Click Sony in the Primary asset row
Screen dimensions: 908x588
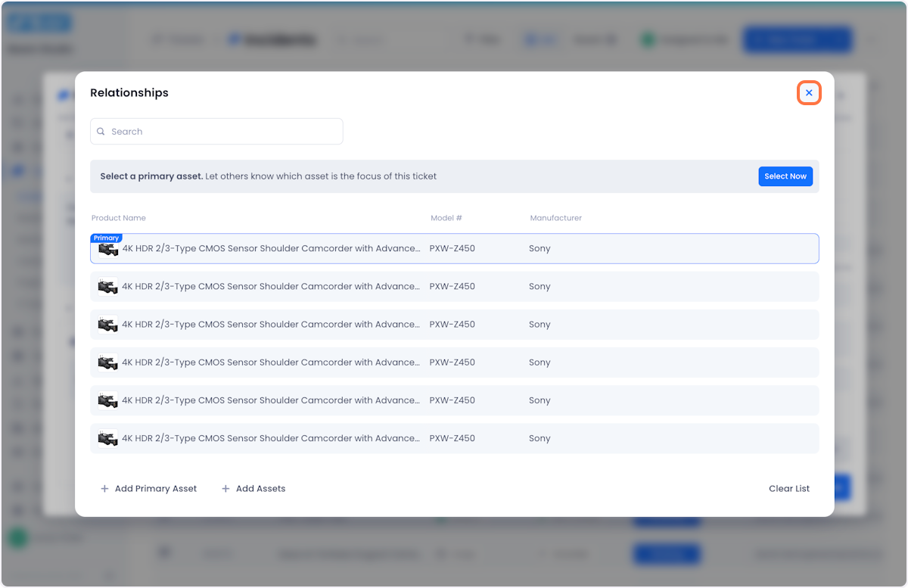540,248
